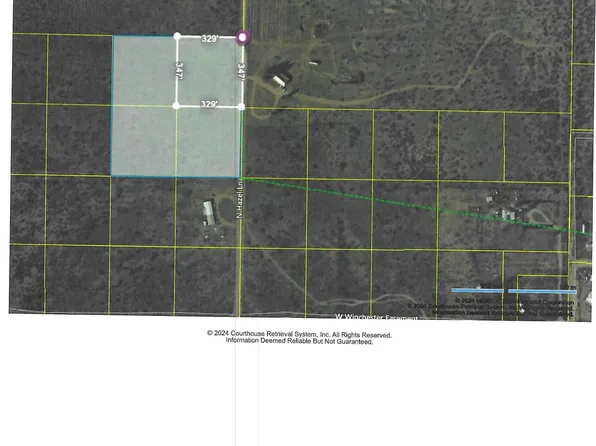The image size is (596, 446).
Task: Select the white measurement node left of the lower 329' label
Action: [176, 105]
